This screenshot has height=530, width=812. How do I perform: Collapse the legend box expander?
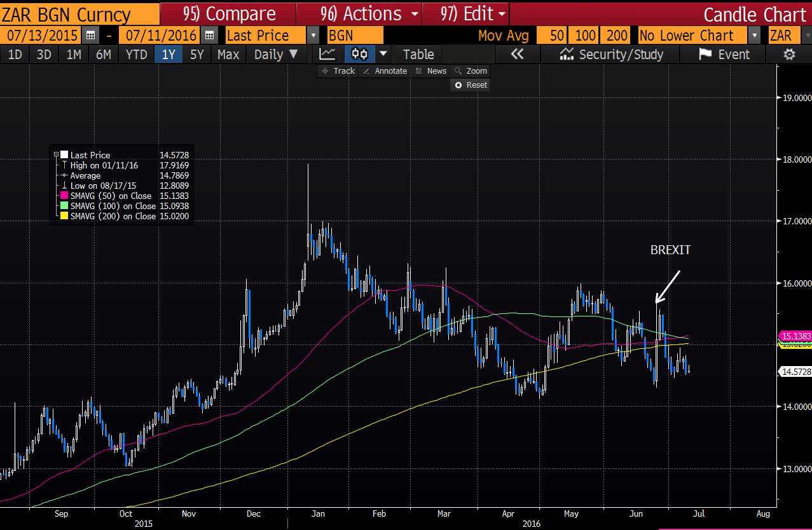(57, 155)
